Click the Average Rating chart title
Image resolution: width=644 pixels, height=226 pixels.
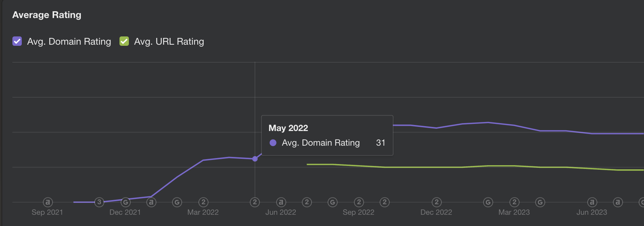tap(47, 15)
